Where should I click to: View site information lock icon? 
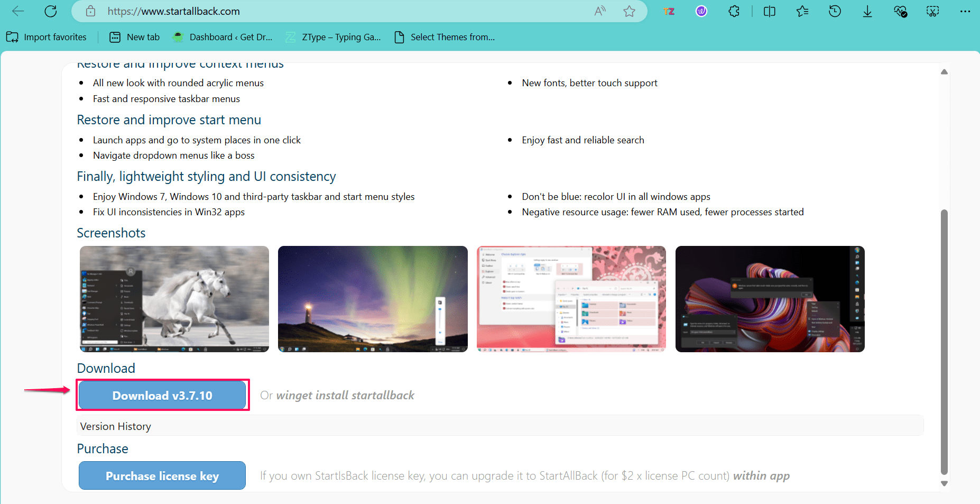[91, 11]
